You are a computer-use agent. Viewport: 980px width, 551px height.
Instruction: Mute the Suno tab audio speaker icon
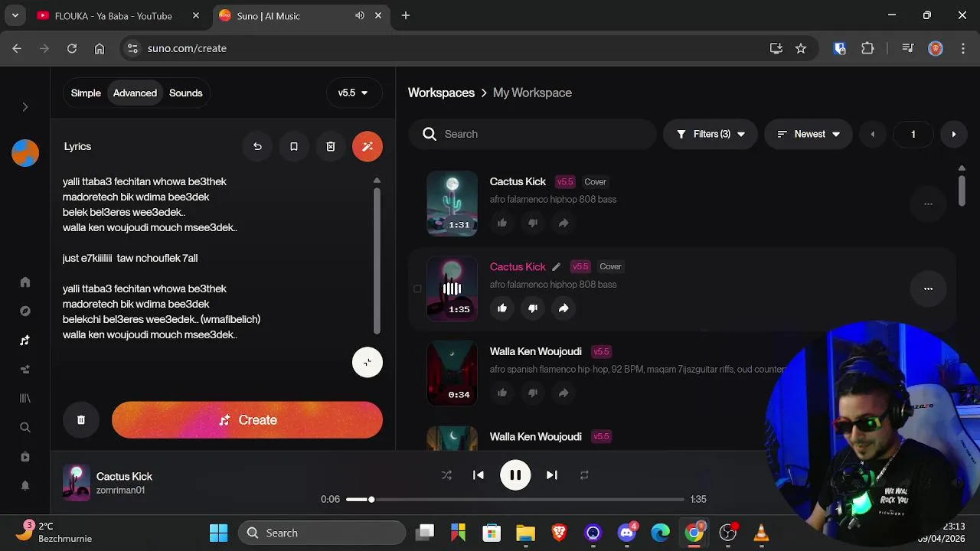(360, 15)
